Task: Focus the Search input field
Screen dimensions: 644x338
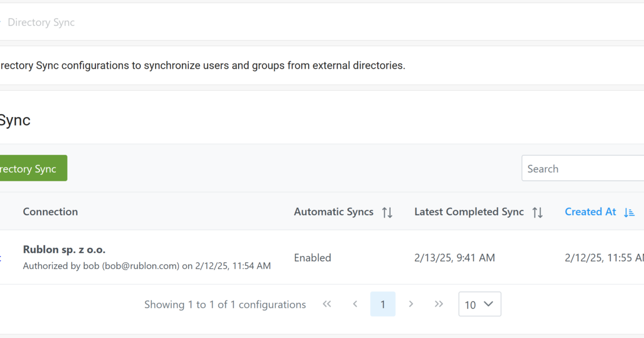Action: pos(582,169)
